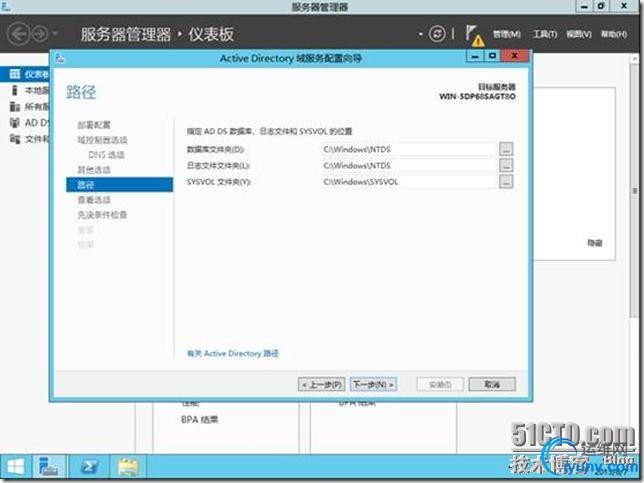Select AD DS icon in sidebar
The height and width of the screenshot is (483, 644).
tap(15, 122)
